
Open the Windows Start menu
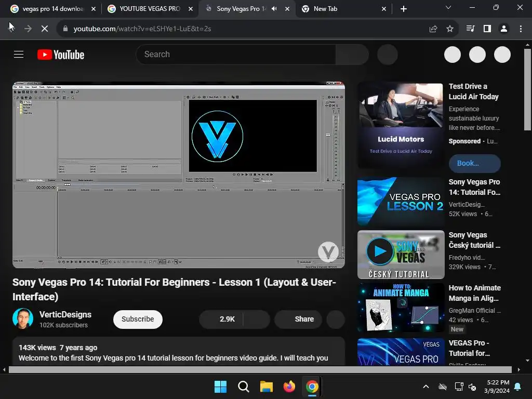[220, 387]
